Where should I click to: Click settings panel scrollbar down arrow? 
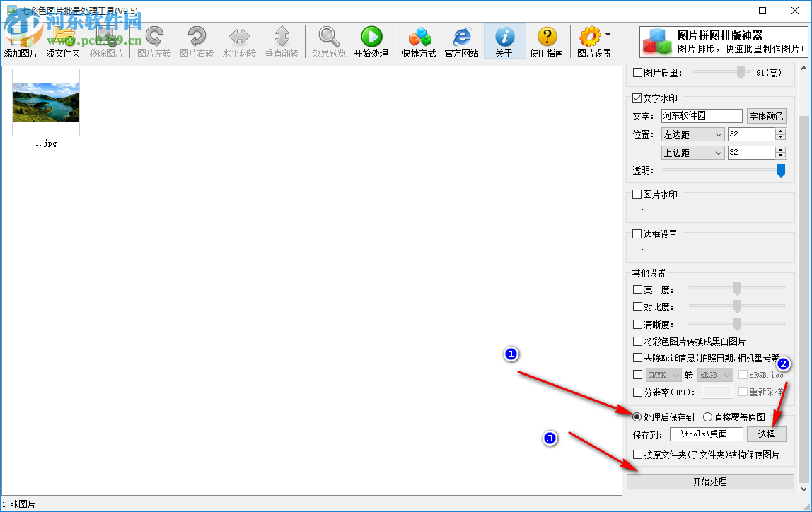click(x=804, y=489)
